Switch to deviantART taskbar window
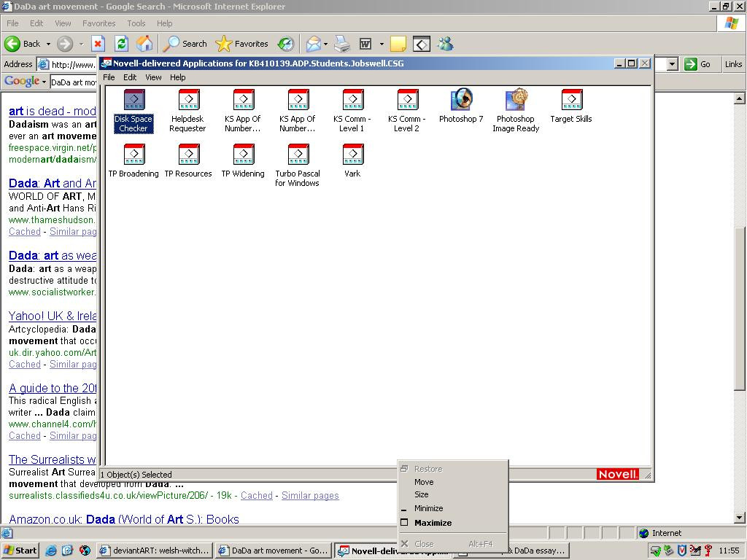This screenshot has width=747, height=560. (x=154, y=551)
